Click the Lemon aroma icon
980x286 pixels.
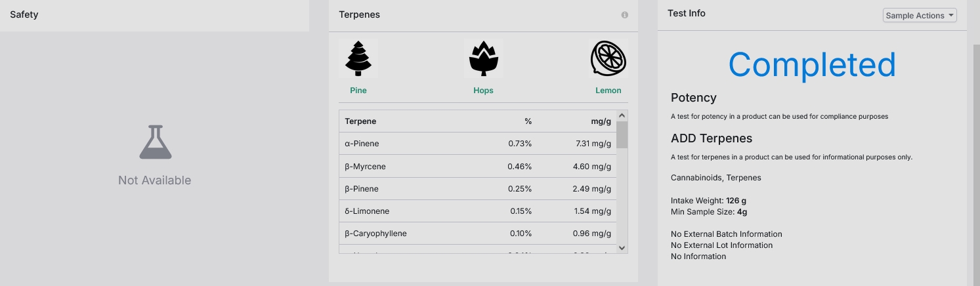(608, 58)
